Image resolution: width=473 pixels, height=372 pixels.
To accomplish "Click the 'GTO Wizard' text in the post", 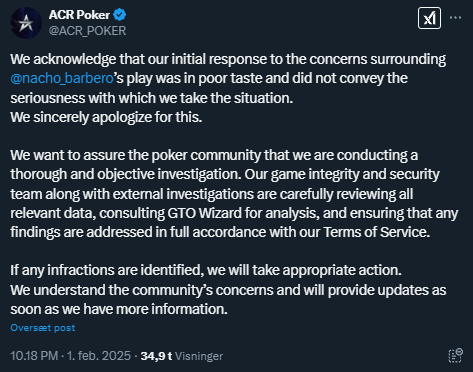I will [204, 213].
